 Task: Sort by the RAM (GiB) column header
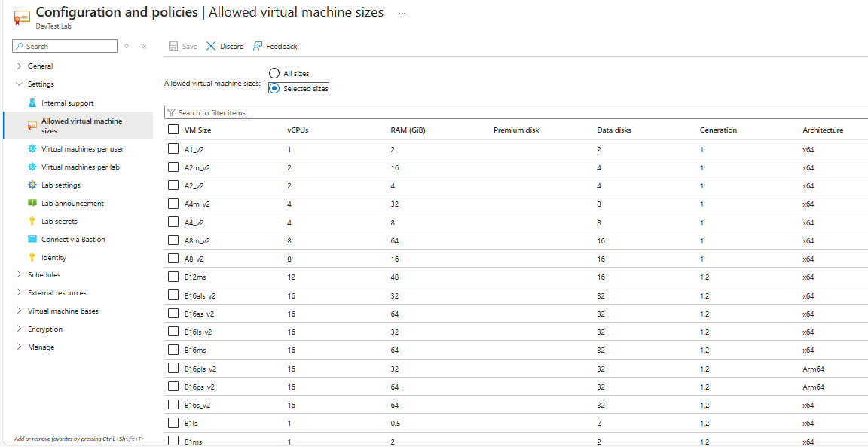pyautogui.click(x=408, y=130)
